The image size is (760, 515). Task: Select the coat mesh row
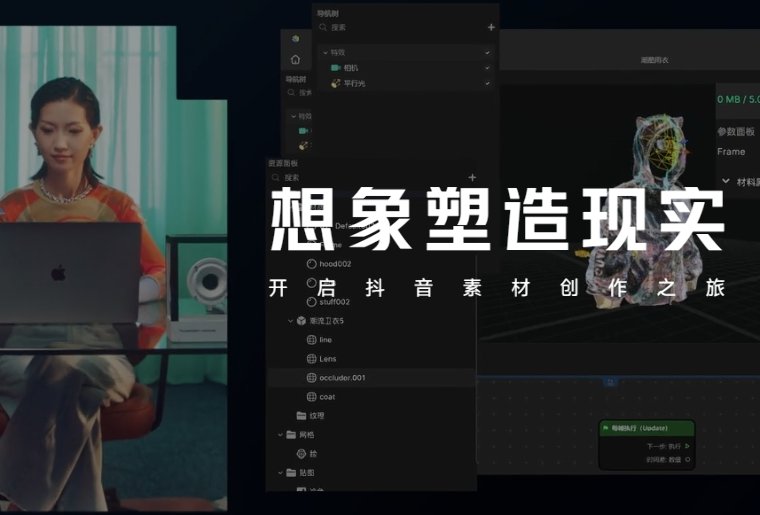click(x=371, y=397)
